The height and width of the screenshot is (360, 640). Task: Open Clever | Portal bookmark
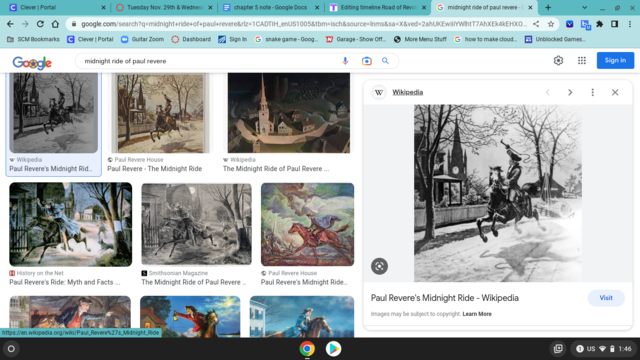click(x=90, y=39)
